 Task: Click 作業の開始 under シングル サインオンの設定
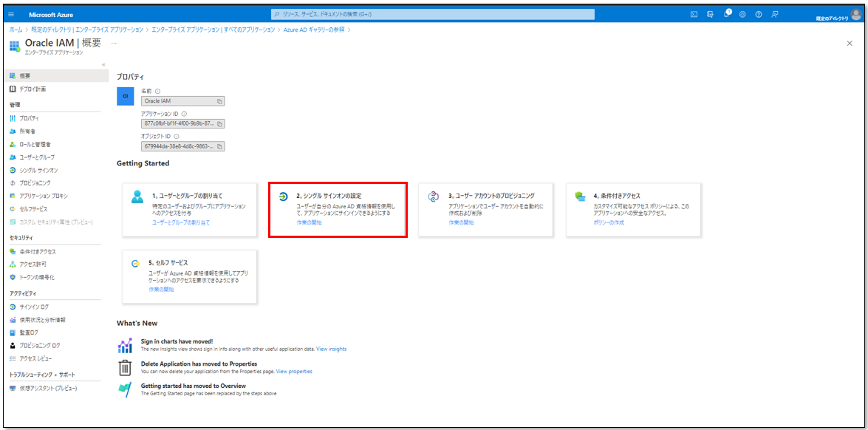click(309, 222)
